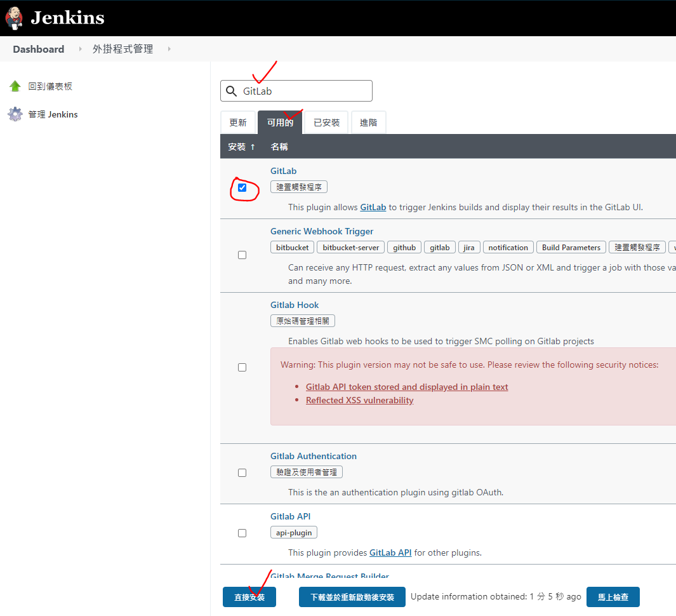This screenshot has height=616, width=676.
Task: Open the GitLab plugin title link
Action: click(x=283, y=171)
